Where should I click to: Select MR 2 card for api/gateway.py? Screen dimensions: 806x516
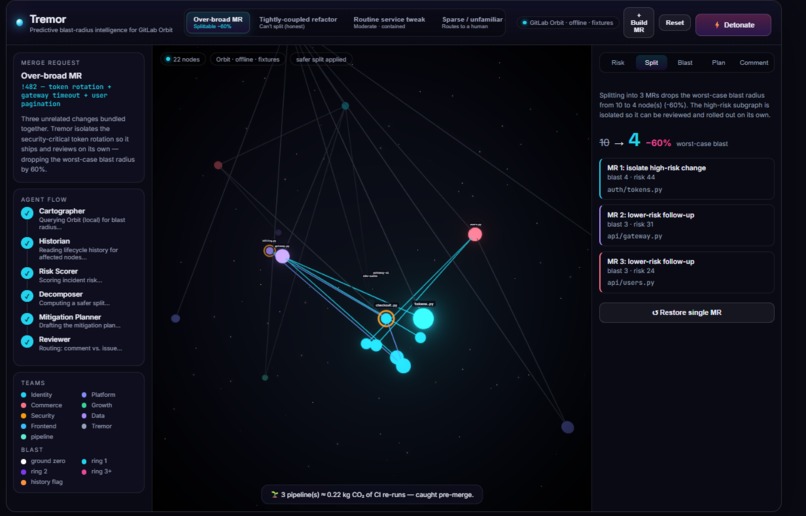687,225
